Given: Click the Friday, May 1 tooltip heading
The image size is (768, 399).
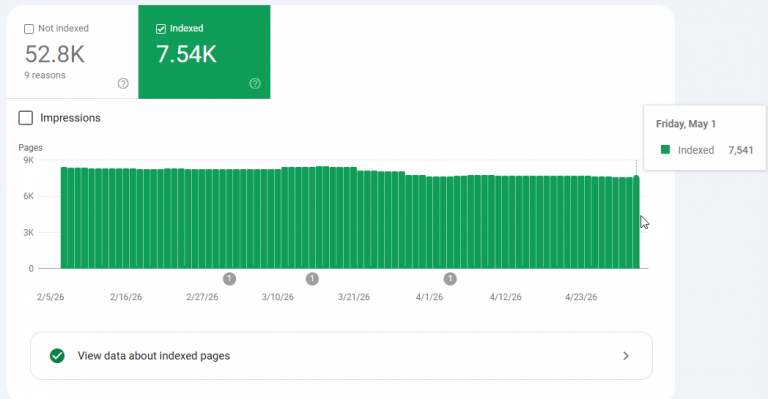Looking at the screenshot, I should tap(686, 124).
